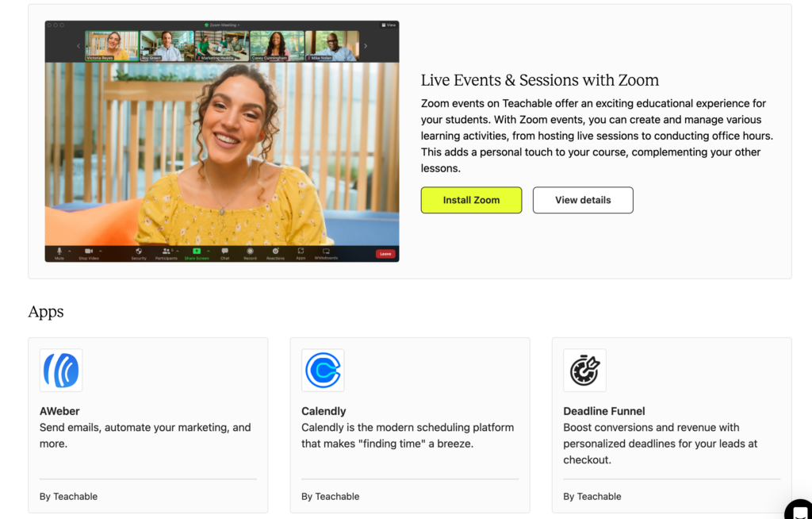Click the red Leave button in Zoom preview
Viewport: 812px width, 519px height.
[385, 254]
